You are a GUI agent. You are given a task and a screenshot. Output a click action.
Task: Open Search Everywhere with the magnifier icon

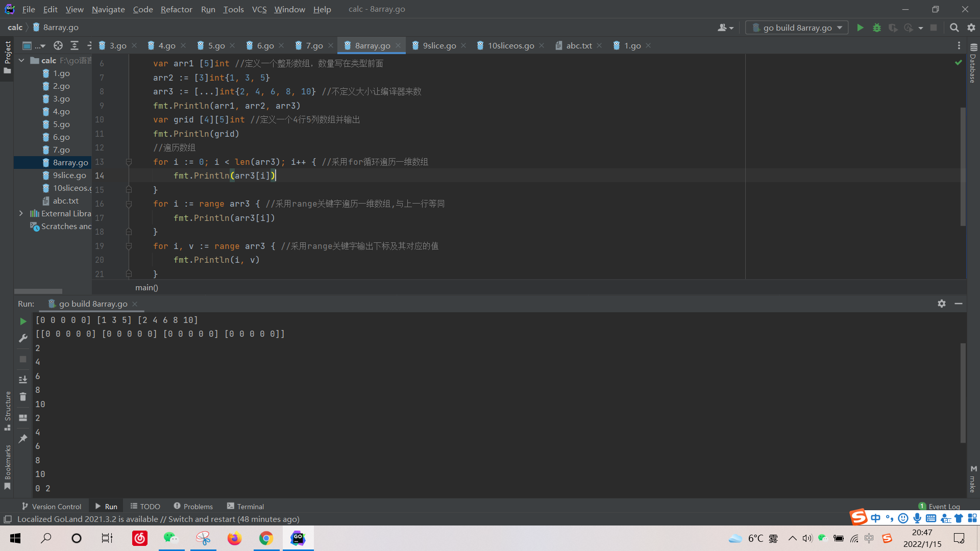954,28
